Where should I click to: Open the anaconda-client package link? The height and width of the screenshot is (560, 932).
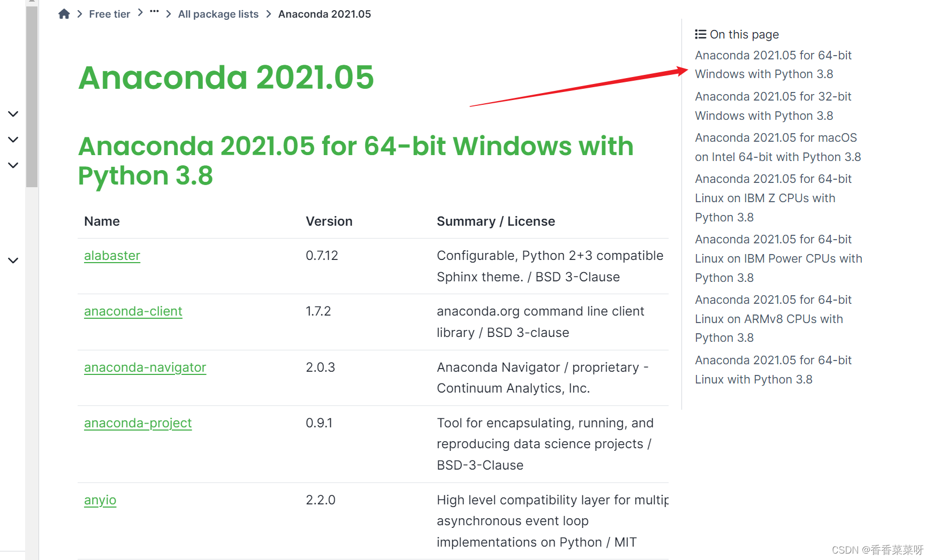click(x=133, y=311)
